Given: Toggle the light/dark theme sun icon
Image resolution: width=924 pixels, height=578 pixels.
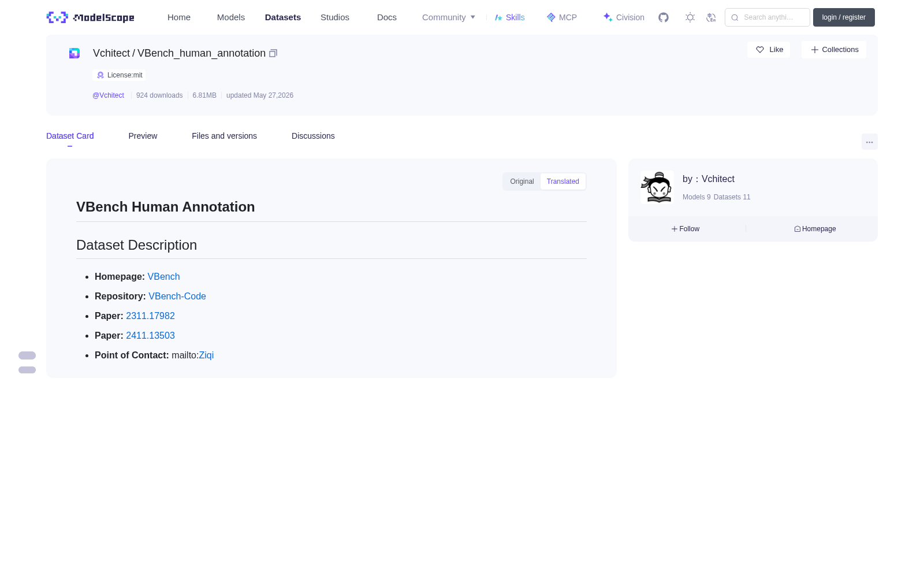Looking at the screenshot, I should point(690,17).
